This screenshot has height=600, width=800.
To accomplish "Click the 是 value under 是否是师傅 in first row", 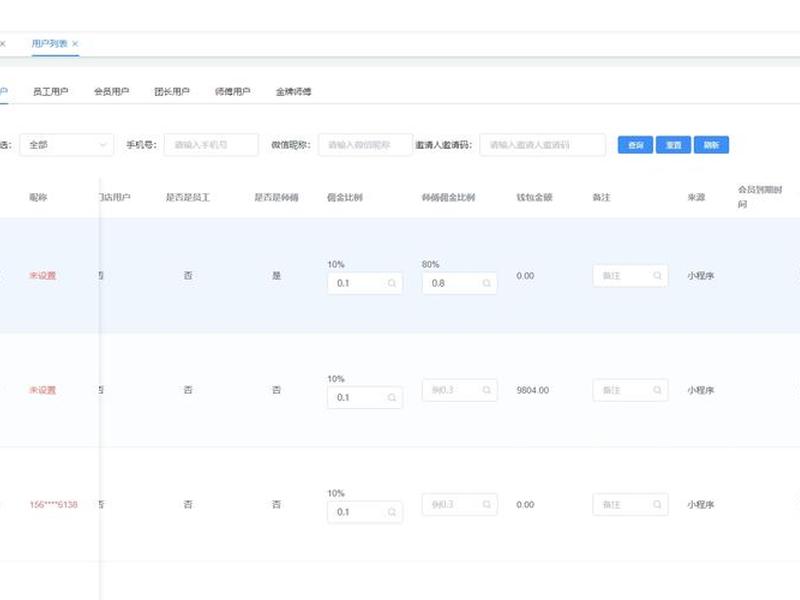I will click(277, 276).
